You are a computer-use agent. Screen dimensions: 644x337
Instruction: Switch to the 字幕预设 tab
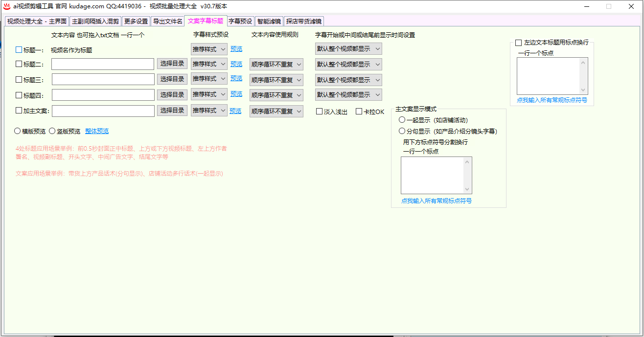(x=240, y=21)
